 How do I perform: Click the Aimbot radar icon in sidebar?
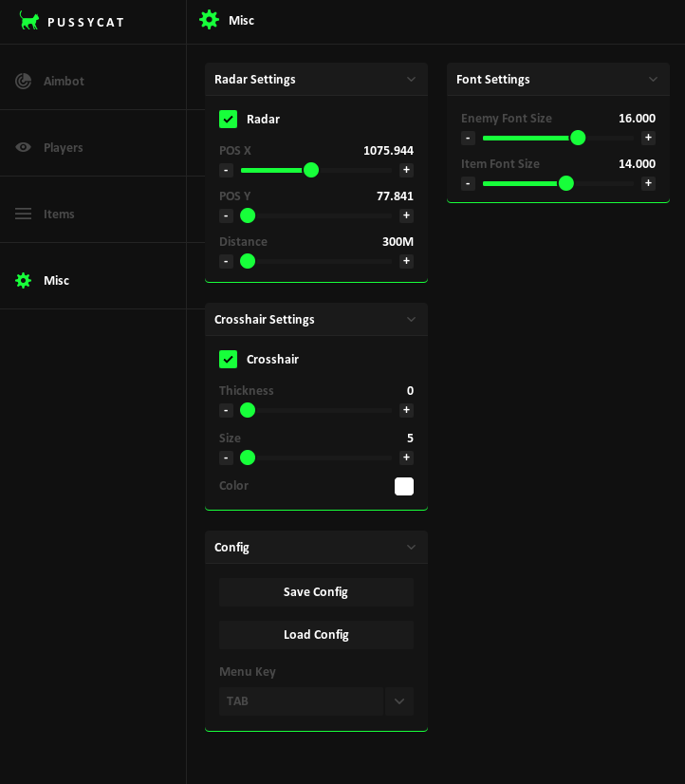pos(24,82)
